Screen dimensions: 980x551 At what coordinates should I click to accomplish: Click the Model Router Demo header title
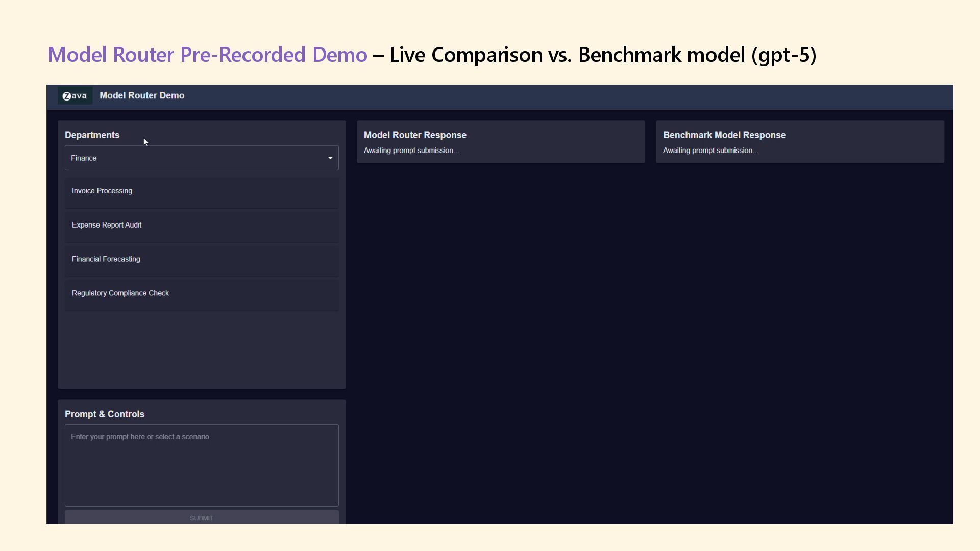click(142, 96)
